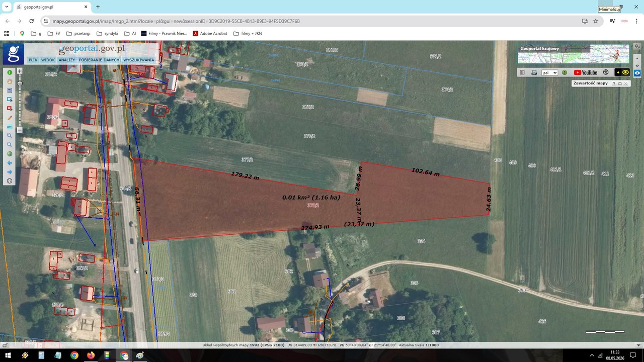The width and height of the screenshot is (644, 362).
Task: Activate the hand pan tool
Action: (10, 82)
